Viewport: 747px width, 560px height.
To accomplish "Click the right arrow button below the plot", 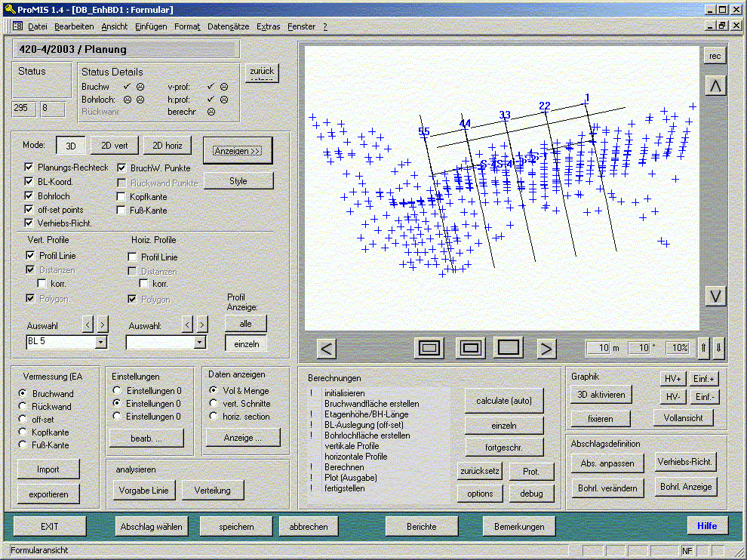I will [x=546, y=348].
